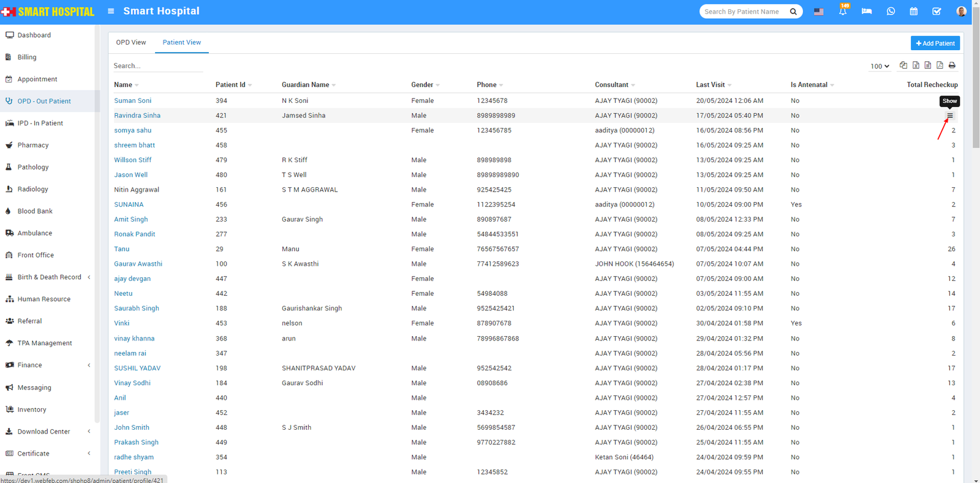Switch to the OPD View tab
980x483 pixels.
(x=131, y=43)
